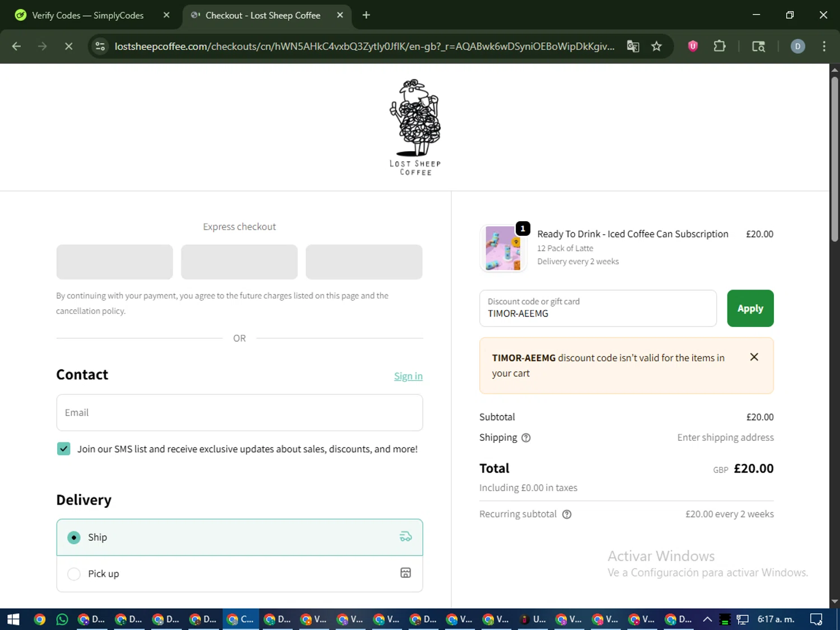840x630 pixels.
Task: Open the Shipping help question-mark icon
Action: coord(526,438)
